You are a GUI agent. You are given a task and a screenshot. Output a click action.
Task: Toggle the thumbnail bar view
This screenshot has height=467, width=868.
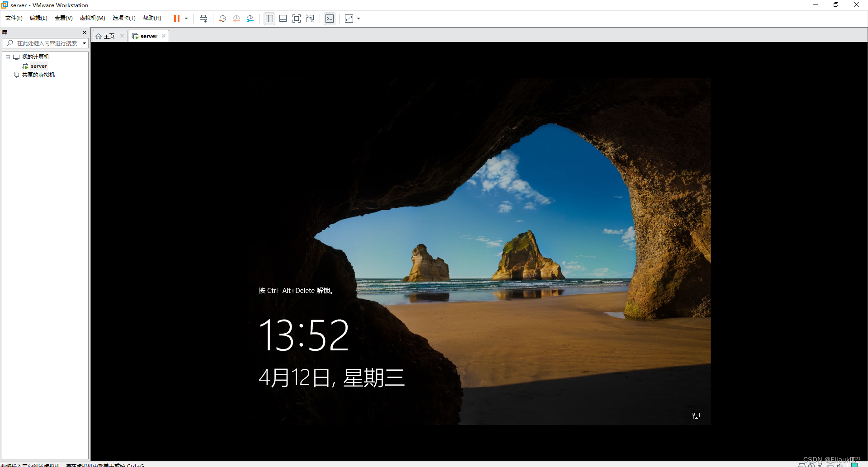[x=283, y=19]
